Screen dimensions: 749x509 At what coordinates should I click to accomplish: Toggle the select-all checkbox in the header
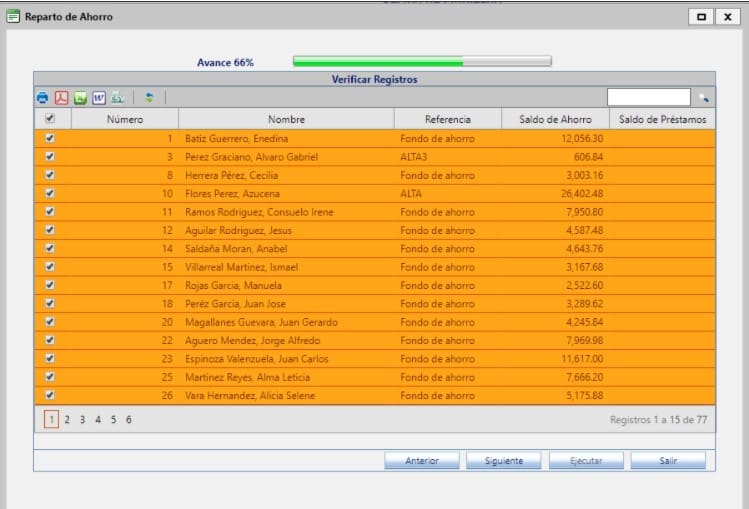click(50, 119)
